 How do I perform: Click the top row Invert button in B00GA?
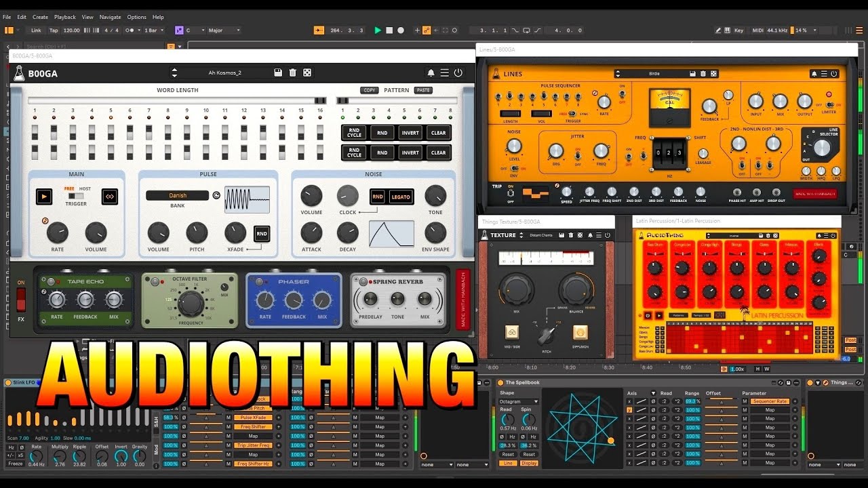point(410,133)
